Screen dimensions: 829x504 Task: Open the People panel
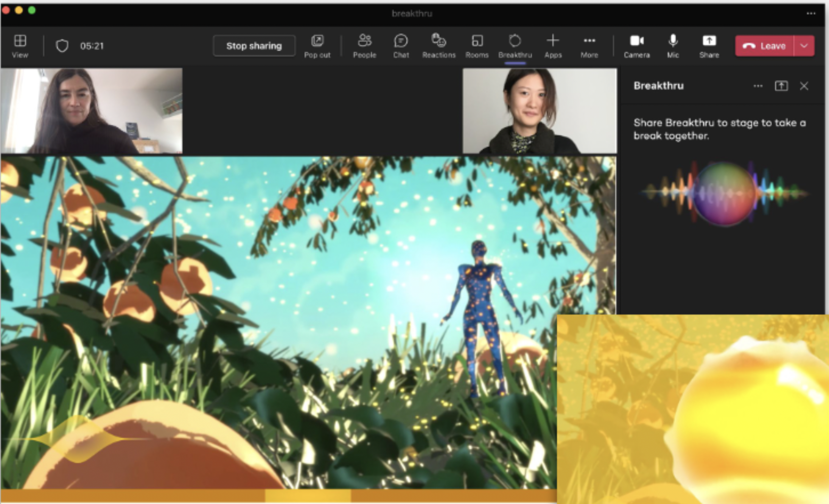click(364, 46)
